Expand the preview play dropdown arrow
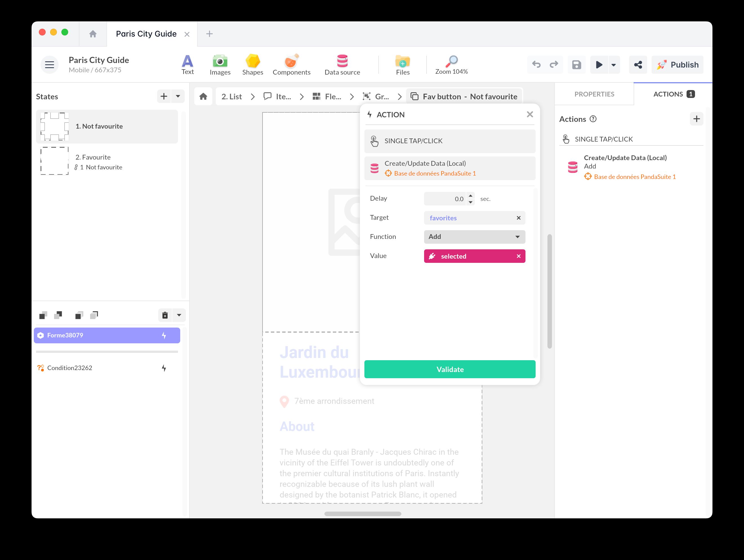The image size is (744, 560). pyautogui.click(x=614, y=65)
